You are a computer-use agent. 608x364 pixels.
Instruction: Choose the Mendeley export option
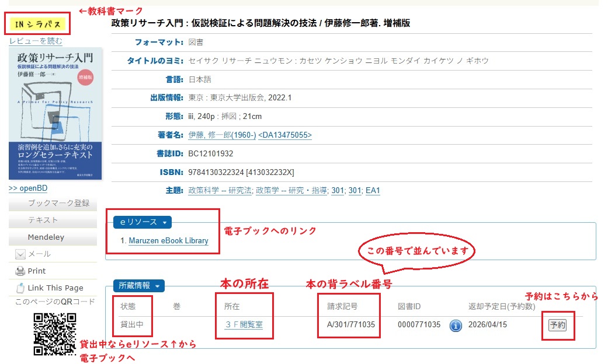click(46, 237)
